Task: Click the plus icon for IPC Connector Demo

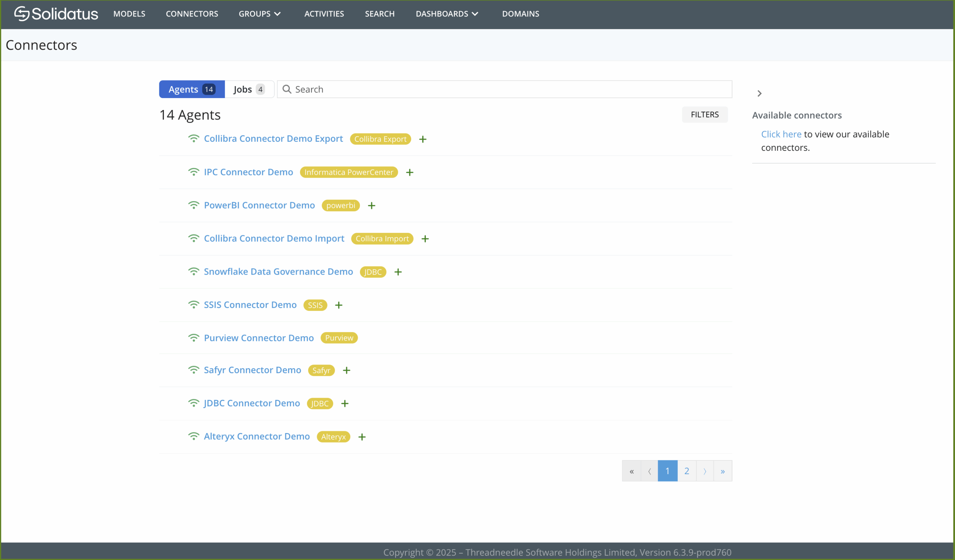Action: [410, 172]
